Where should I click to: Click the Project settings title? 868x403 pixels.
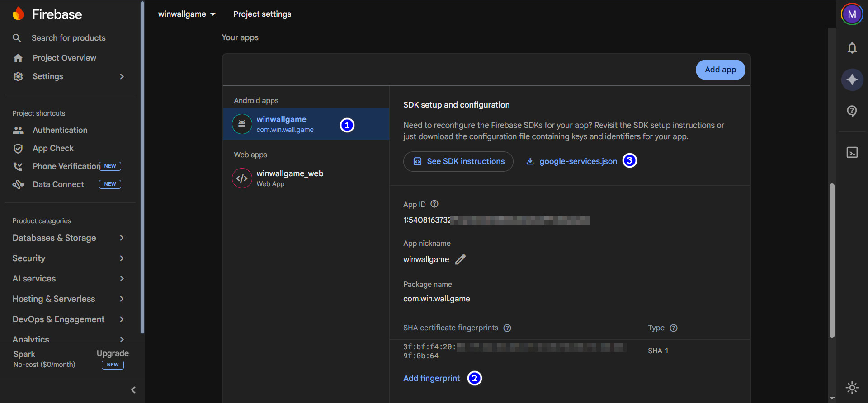tap(262, 14)
